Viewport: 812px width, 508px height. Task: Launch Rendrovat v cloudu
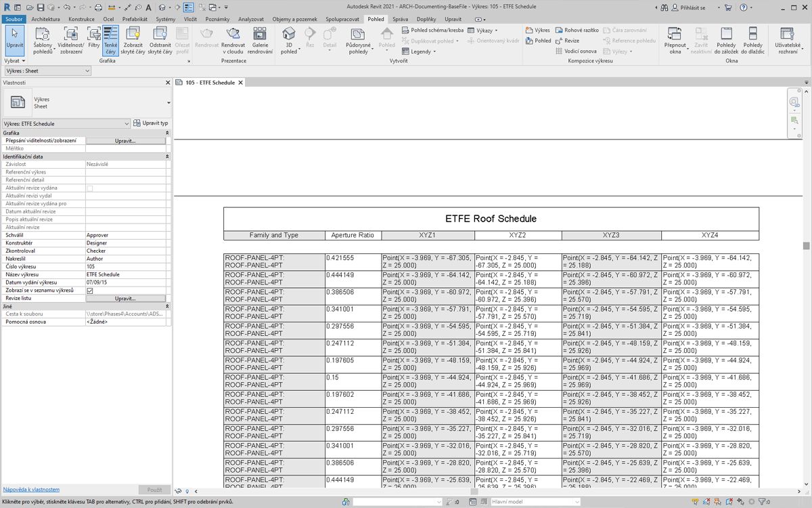[233, 41]
